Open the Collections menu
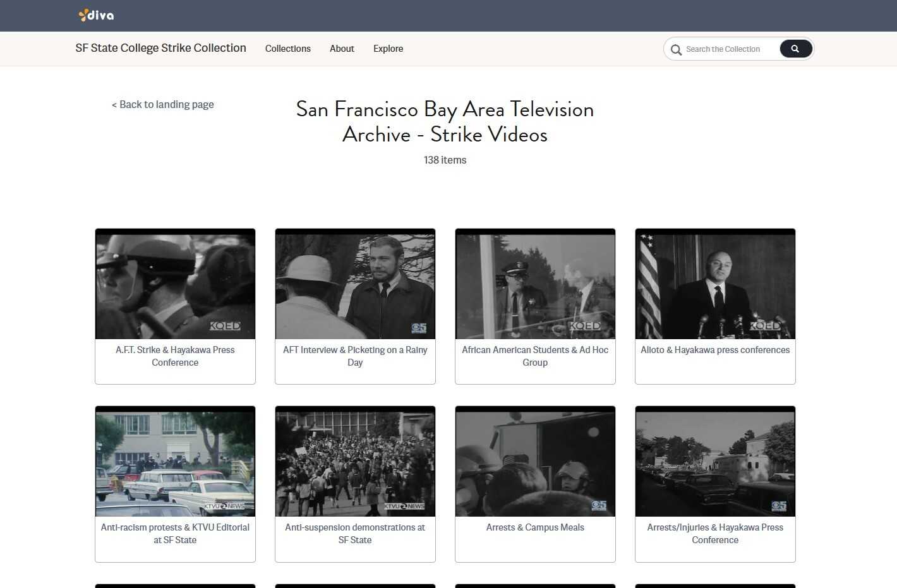The image size is (897, 588). [287, 49]
